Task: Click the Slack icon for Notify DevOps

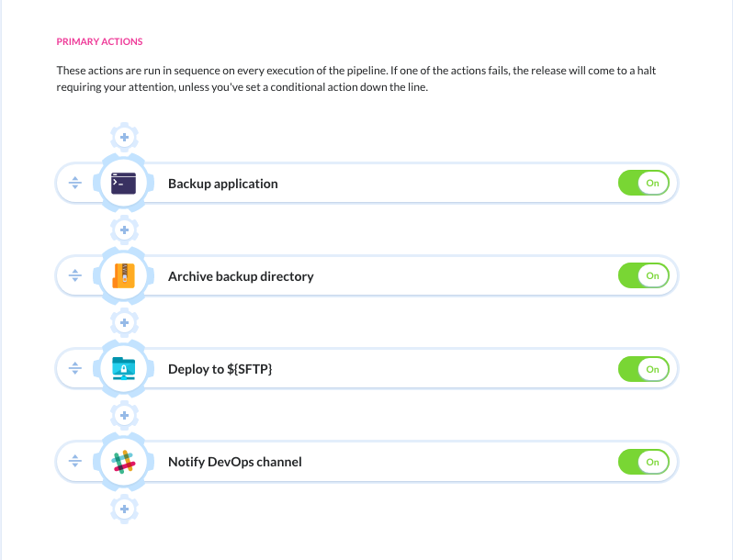Action: [x=123, y=462]
